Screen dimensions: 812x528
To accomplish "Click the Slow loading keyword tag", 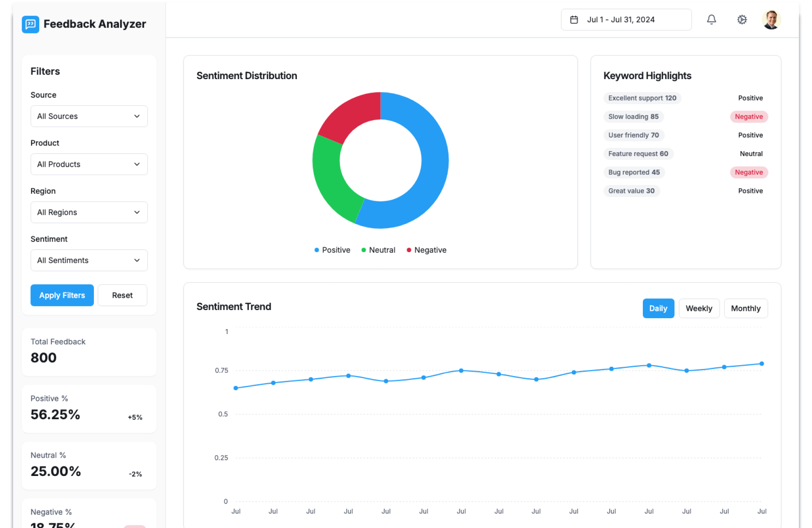I will tap(633, 117).
